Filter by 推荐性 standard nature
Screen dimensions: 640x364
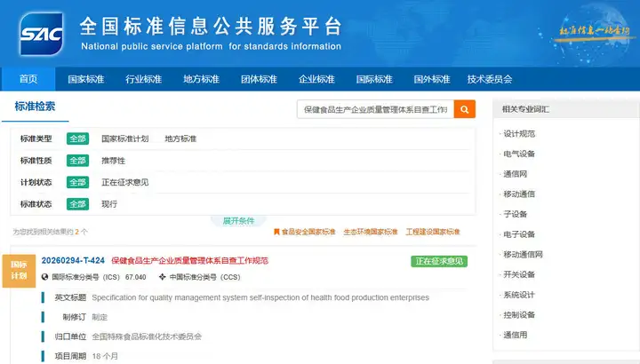click(113, 161)
